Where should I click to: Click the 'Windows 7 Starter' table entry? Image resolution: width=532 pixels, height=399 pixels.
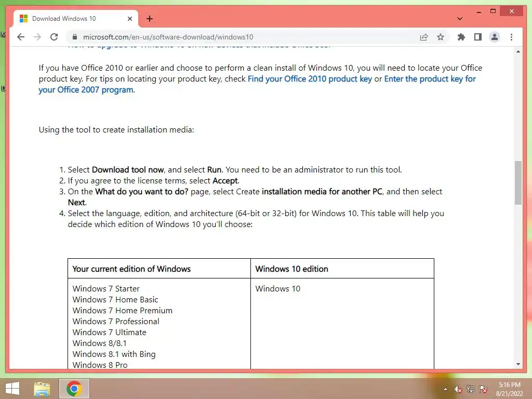click(x=106, y=289)
